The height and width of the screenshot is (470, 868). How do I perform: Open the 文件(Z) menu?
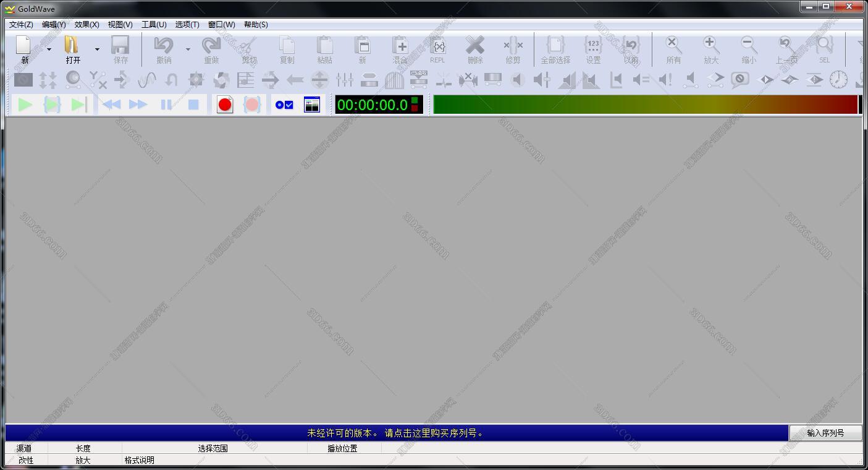point(21,25)
